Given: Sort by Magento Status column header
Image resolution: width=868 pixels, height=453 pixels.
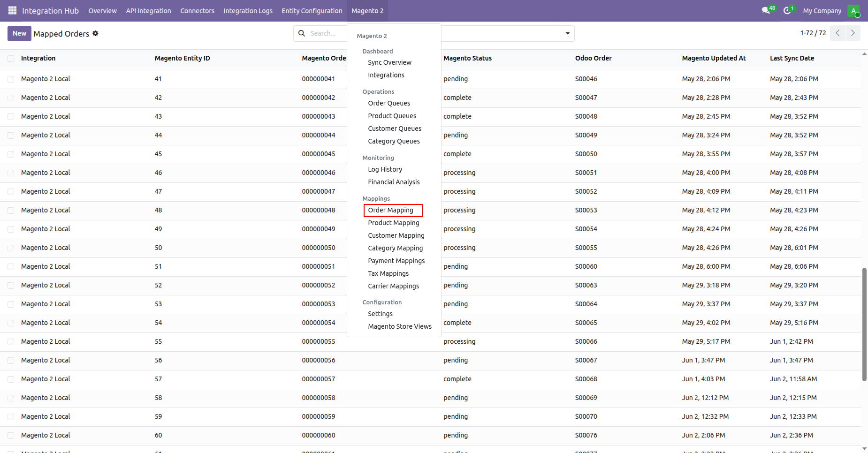Looking at the screenshot, I should [467, 58].
